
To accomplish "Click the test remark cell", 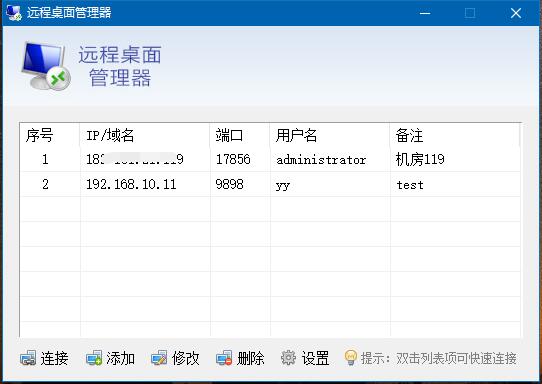I will click(x=410, y=185).
